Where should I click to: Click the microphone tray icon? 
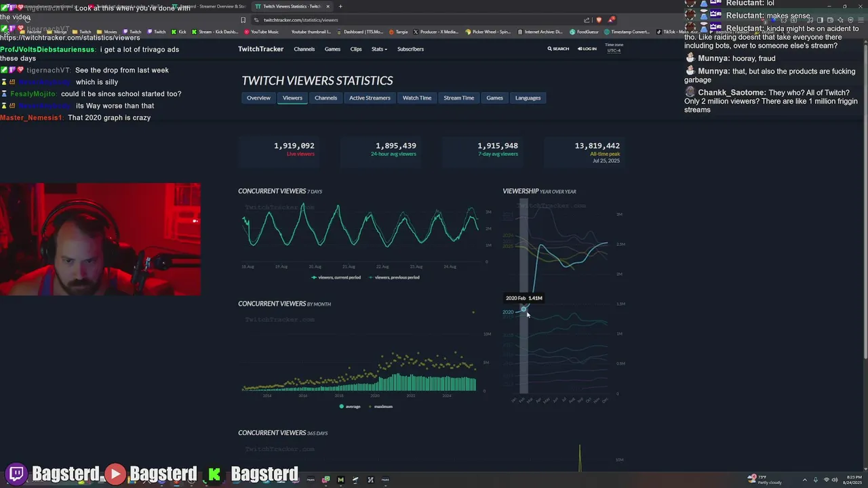click(816, 479)
